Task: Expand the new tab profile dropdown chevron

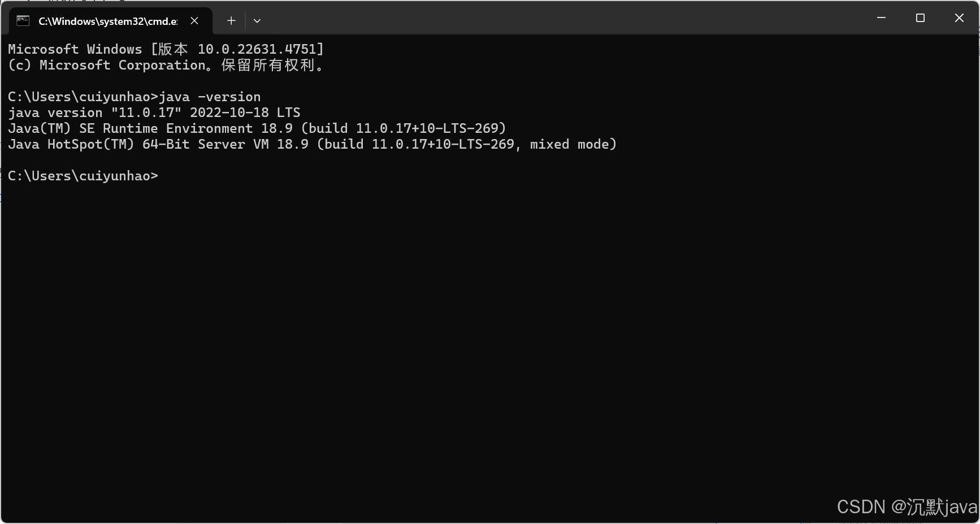Action: point(257,21)
